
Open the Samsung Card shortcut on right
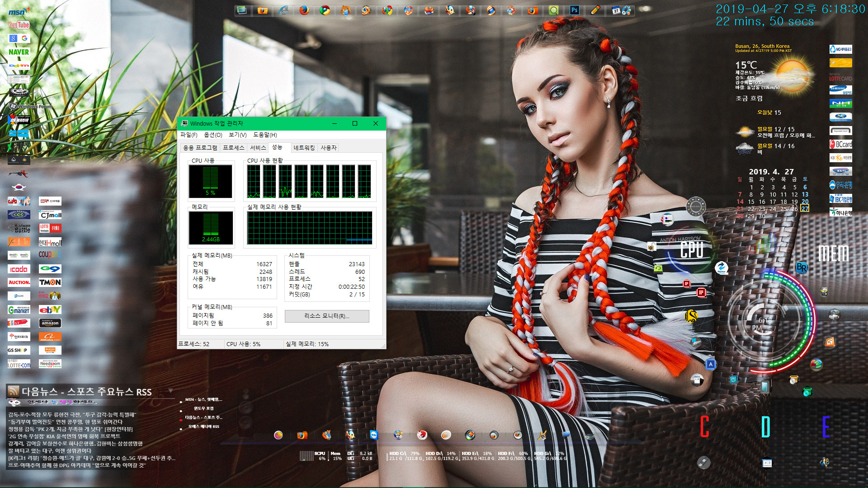pyautogui.click(x=840, y=90)
